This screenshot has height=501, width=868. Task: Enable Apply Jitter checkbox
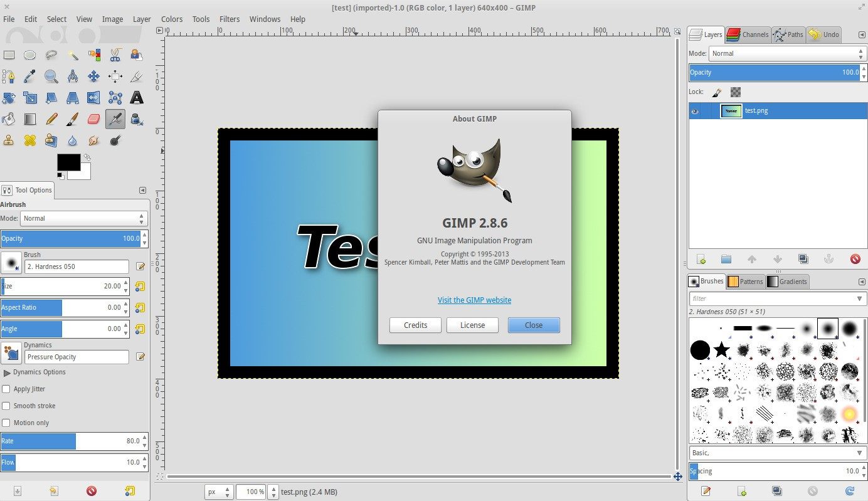pyautogui.click(x=6, y=389)
